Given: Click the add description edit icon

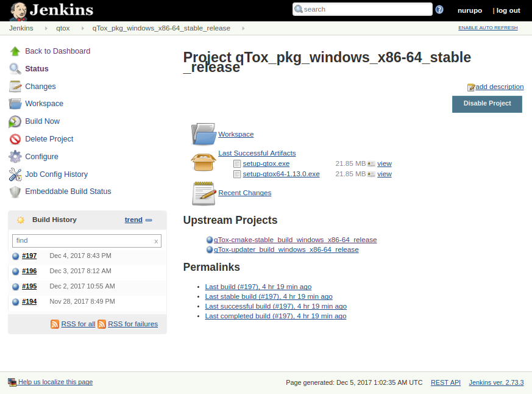Looking at the screenshot, I should (471, 87).
